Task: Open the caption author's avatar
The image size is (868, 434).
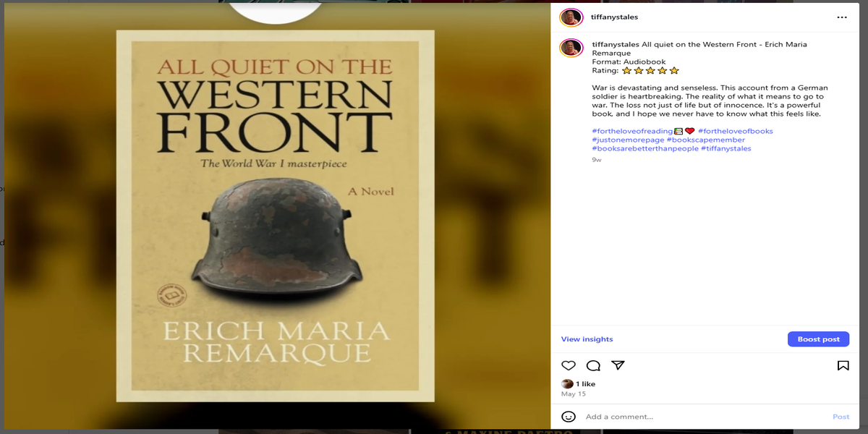Action: [571, 48]
